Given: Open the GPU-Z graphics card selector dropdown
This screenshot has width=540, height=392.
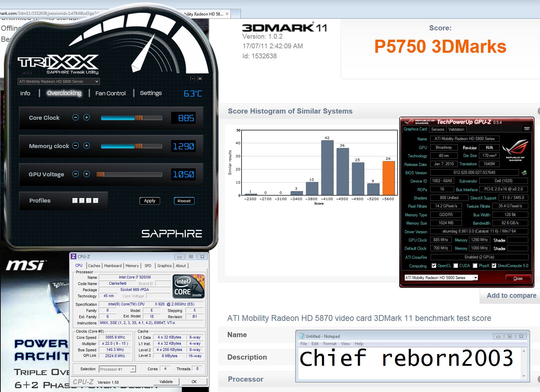Looking at the screenshot, I should pos(441,278).
